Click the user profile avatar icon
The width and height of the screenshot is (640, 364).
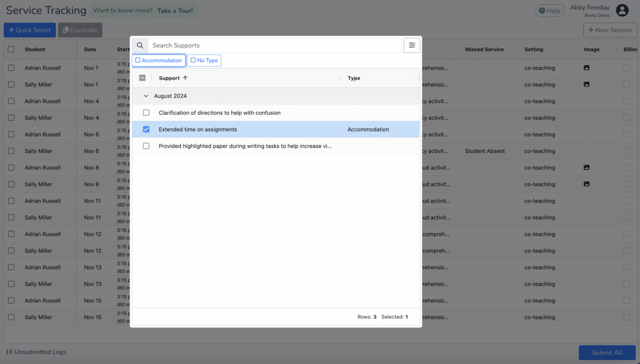622,10
